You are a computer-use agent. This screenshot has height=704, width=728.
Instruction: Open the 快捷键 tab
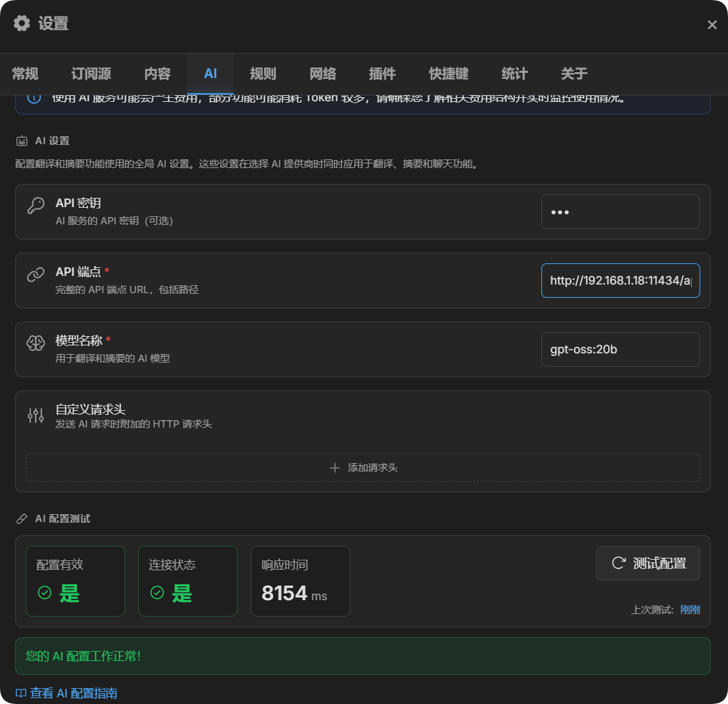(448, 73)
